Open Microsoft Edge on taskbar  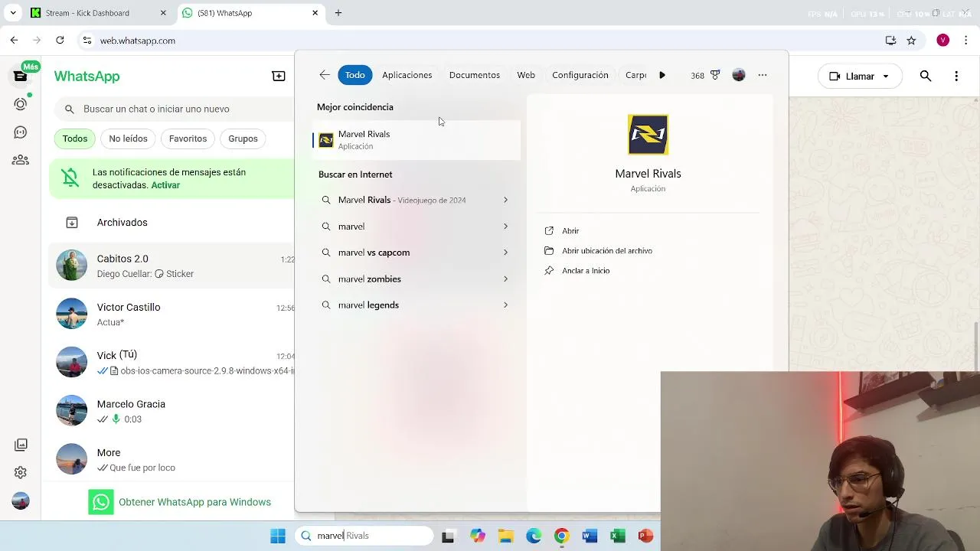coord(534,536)
